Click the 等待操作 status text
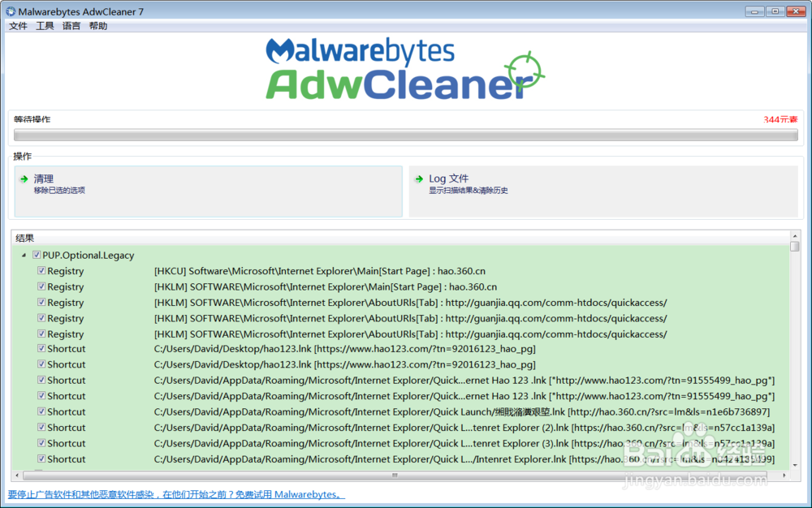The width and height of the screenshot is (812, 508). pos(32,119)
